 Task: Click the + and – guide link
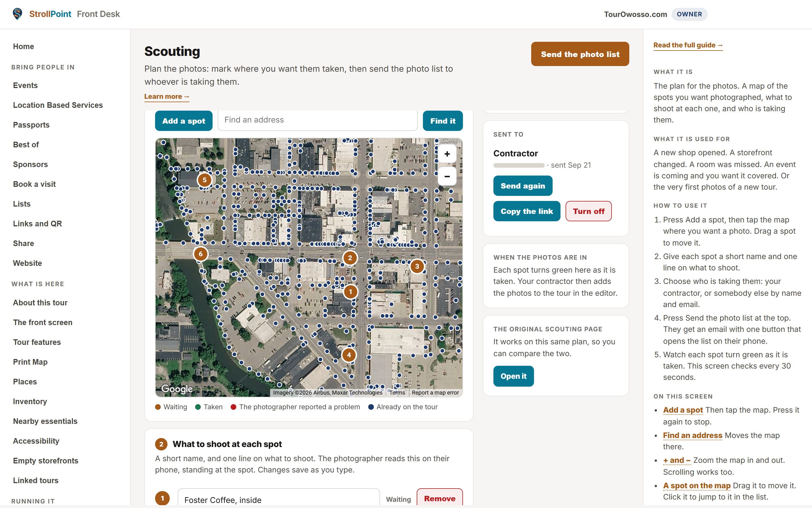(x=677, y=460)
